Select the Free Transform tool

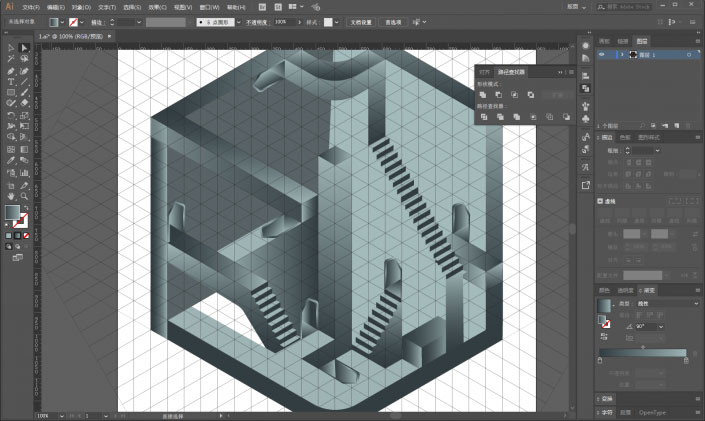[24, 126]
